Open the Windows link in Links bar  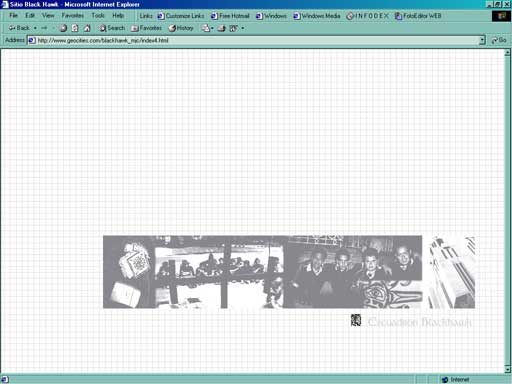click(x=271, y=16)
